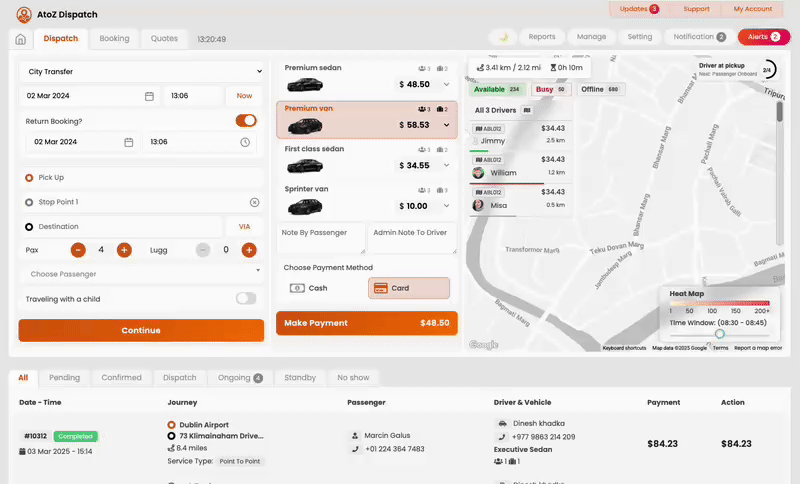
Task: Filter drivers by Available status
Action: click(496, 89)
